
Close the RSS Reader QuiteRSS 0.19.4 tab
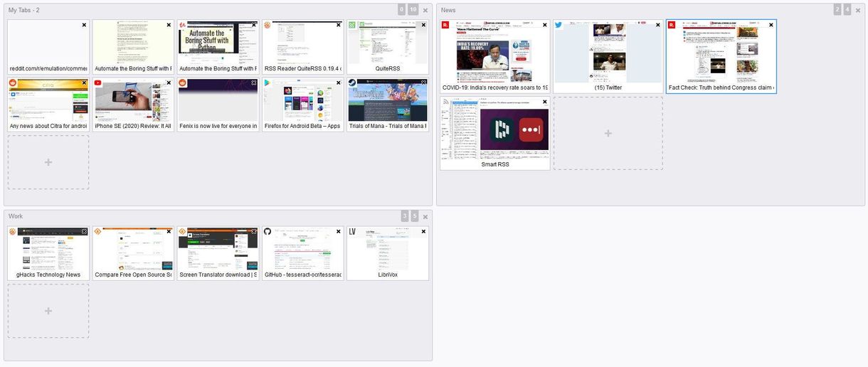pos(339,25)
